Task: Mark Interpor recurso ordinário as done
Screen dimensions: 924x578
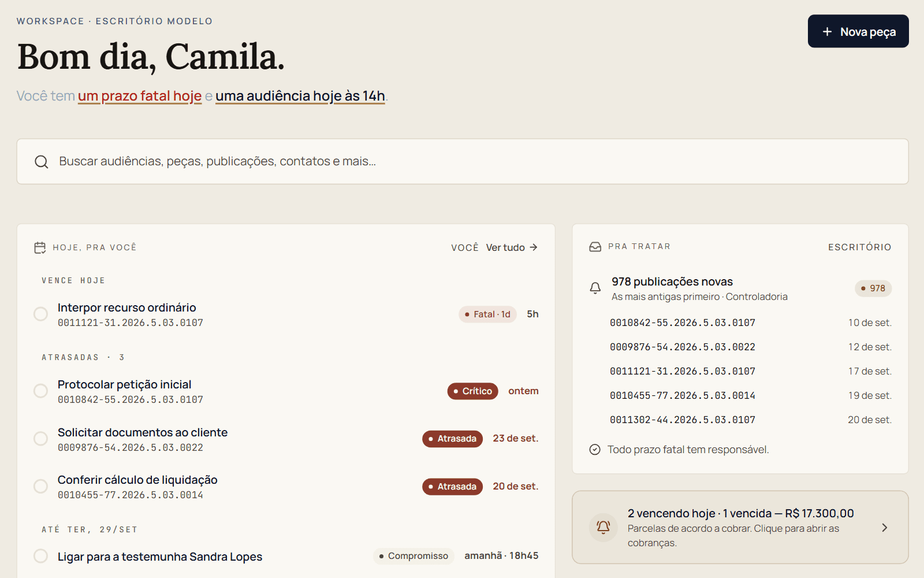Action: [40, 314]
